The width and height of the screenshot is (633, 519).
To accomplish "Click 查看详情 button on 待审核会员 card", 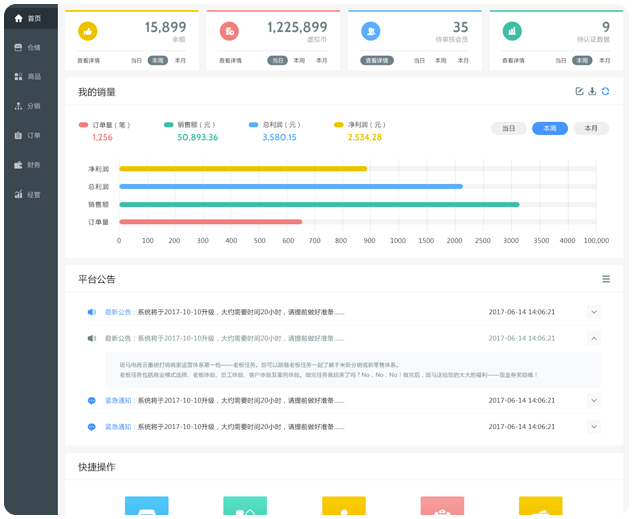I will coord(377,61).
